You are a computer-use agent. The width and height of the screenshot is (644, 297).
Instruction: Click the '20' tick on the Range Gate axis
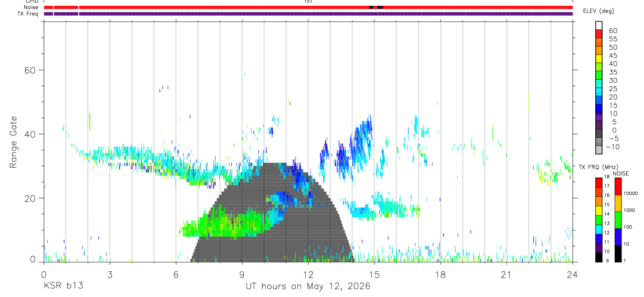click(x=30, y=199)
